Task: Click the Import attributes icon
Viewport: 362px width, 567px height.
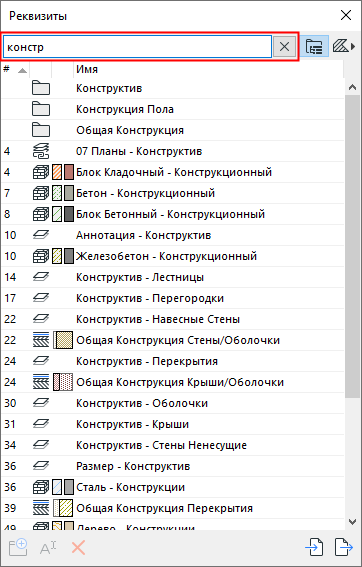Action: click(314, 547)
